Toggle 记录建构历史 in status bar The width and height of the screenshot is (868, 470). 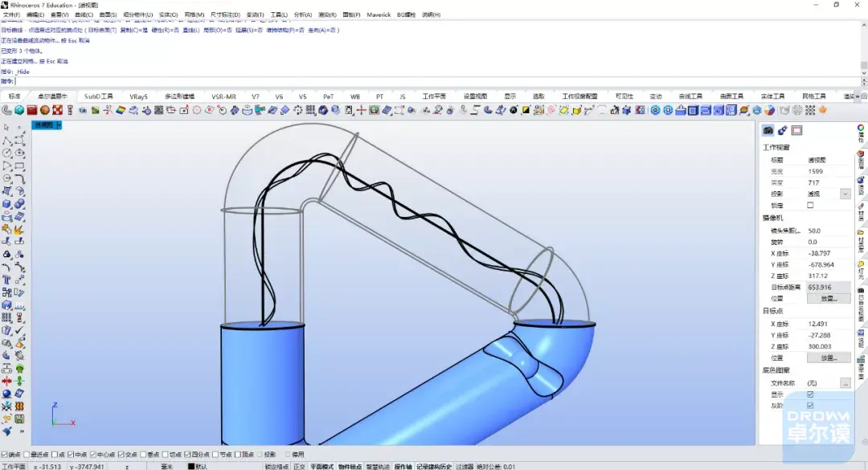coord(434,467)
